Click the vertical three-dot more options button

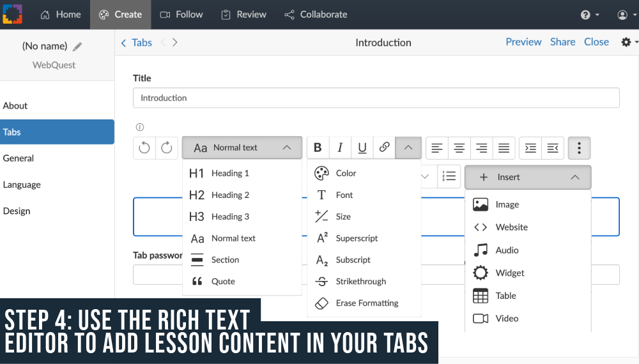[579, 148]
